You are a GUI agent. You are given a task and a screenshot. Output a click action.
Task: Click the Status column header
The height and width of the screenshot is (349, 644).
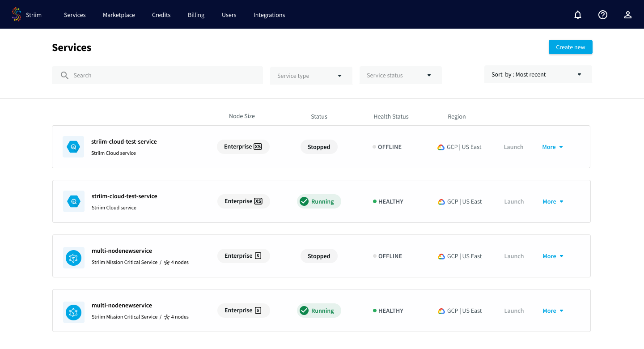tap(319, 116)
